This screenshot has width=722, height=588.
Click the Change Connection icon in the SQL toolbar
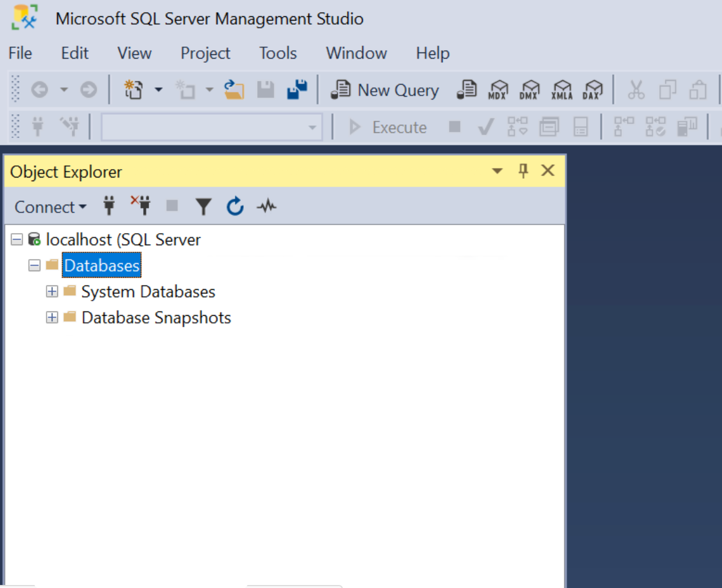click(69, 126)
